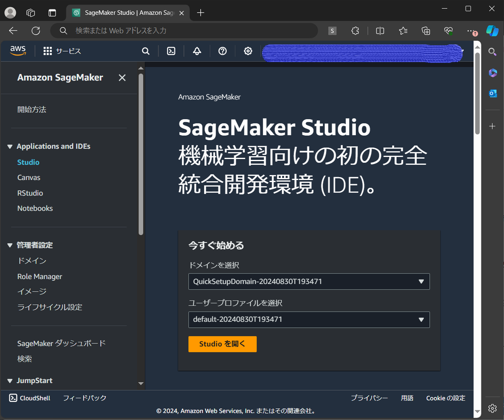504x420 pixels.
Task: Open ライフサイクル設定 in sidebar
Action: (x=50, y=307)
